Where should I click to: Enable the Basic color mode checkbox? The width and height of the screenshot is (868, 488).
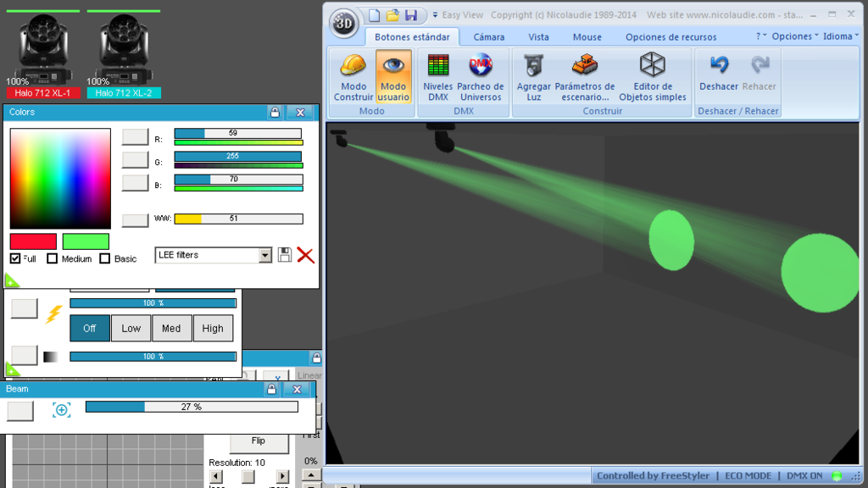click(x=104, y=258)
